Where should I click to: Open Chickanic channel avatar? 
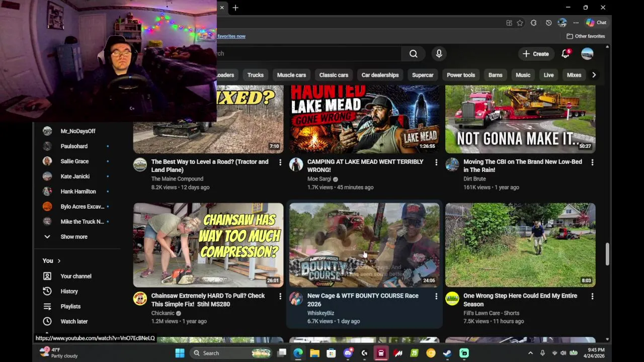coord(140,298)
